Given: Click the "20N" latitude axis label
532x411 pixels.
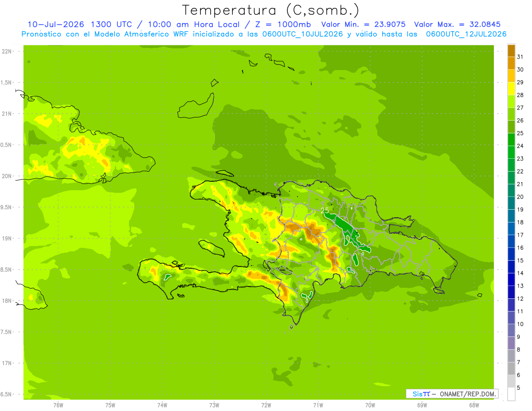Looking at the screenshot, I should coord(7,176).
